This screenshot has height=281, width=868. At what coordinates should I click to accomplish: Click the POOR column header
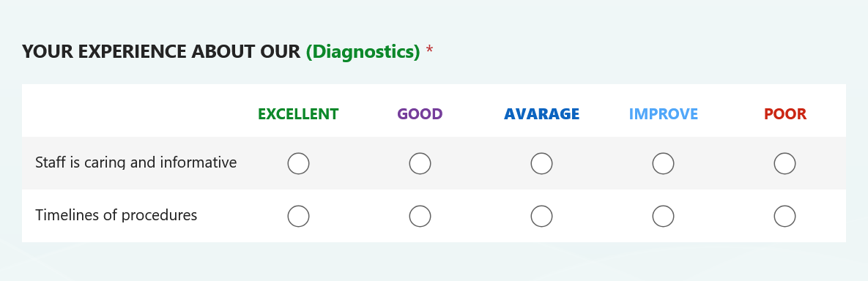point(785,114)
